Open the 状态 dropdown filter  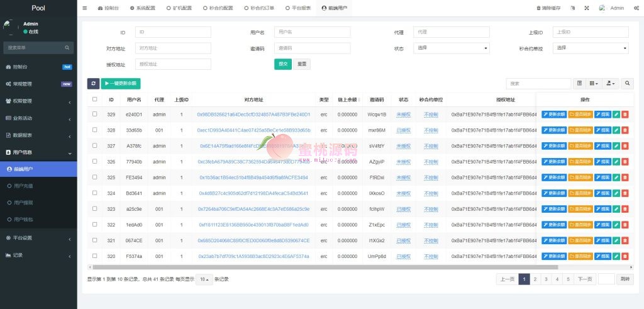451,48
